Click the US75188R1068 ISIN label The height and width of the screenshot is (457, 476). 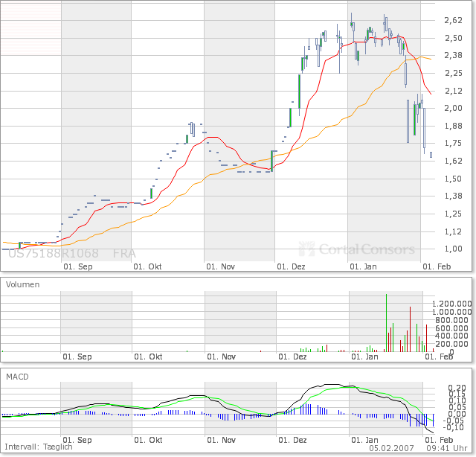pos(54,253)
